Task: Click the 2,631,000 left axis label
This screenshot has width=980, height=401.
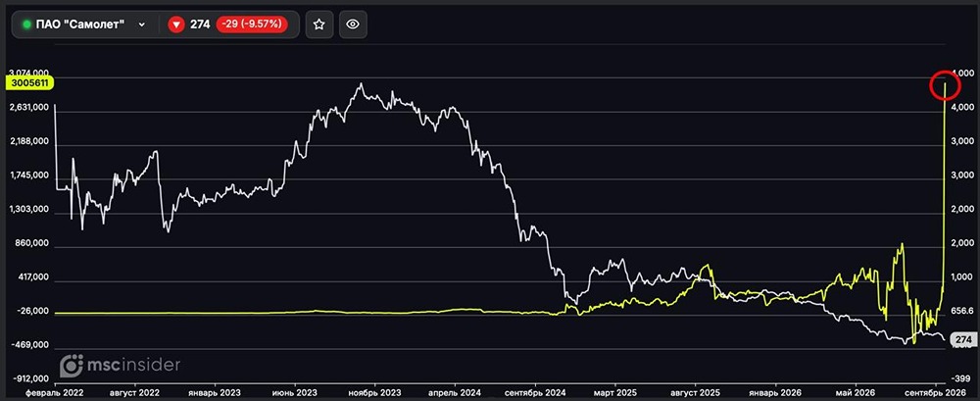Action: pos(30,108)
